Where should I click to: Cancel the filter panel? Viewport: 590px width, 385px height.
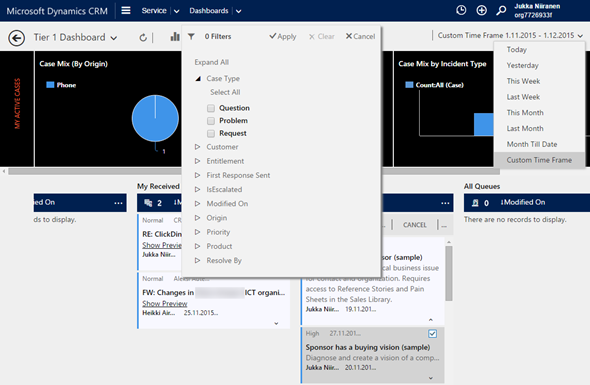(360, 37)
